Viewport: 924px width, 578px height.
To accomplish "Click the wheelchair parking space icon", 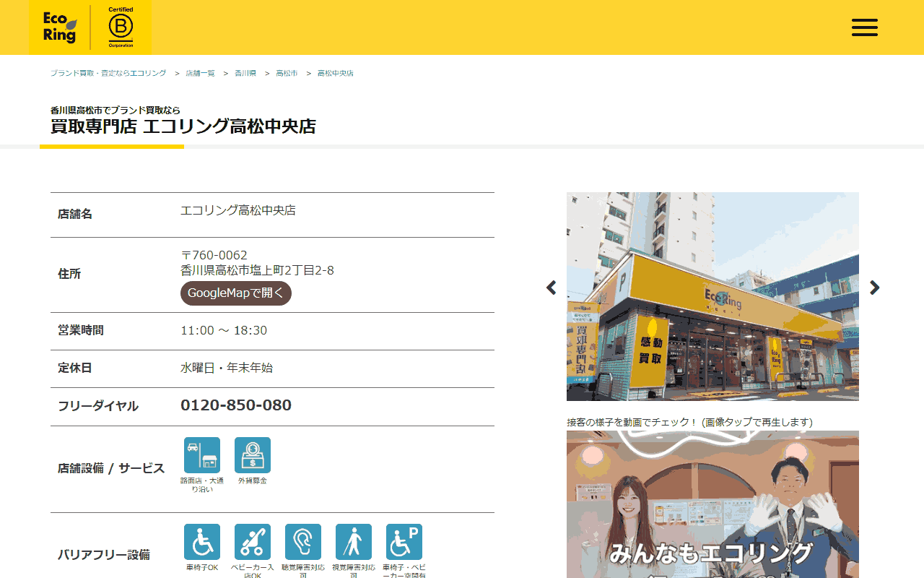I will click(404, 542).
